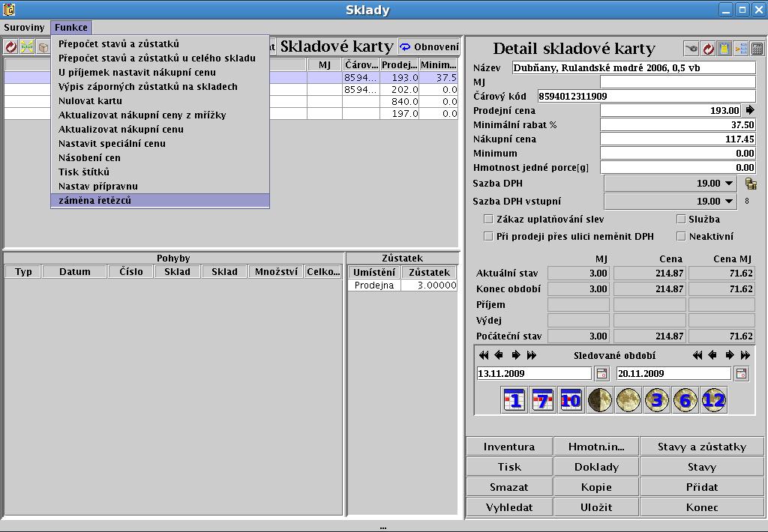Click the Čárový kód input field
The image size is (768, 532).
click(646, 97)
